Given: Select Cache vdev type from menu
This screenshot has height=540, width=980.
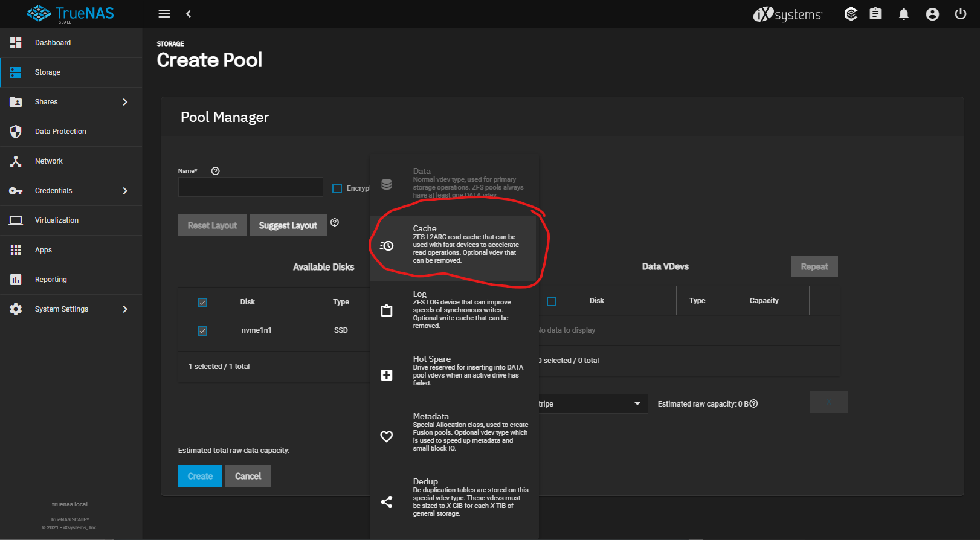Looking at the screenshot, I should point(453,245).
